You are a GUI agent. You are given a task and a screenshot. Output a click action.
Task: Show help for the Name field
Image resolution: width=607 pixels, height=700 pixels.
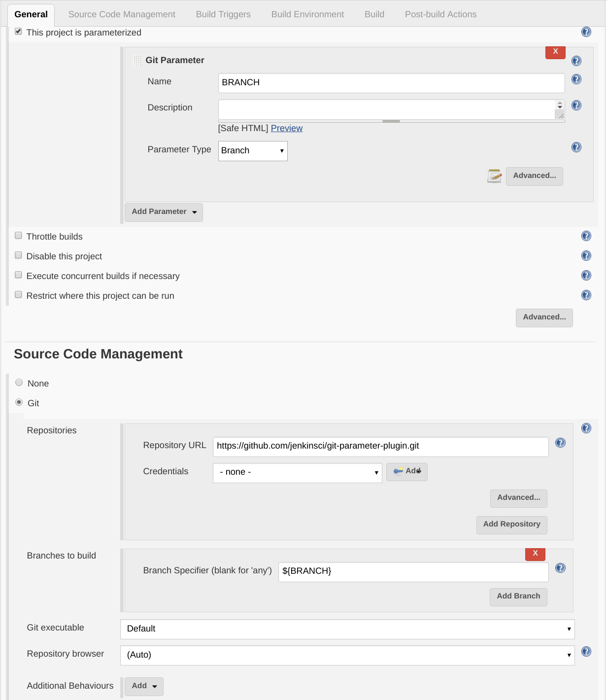(576, 79)
